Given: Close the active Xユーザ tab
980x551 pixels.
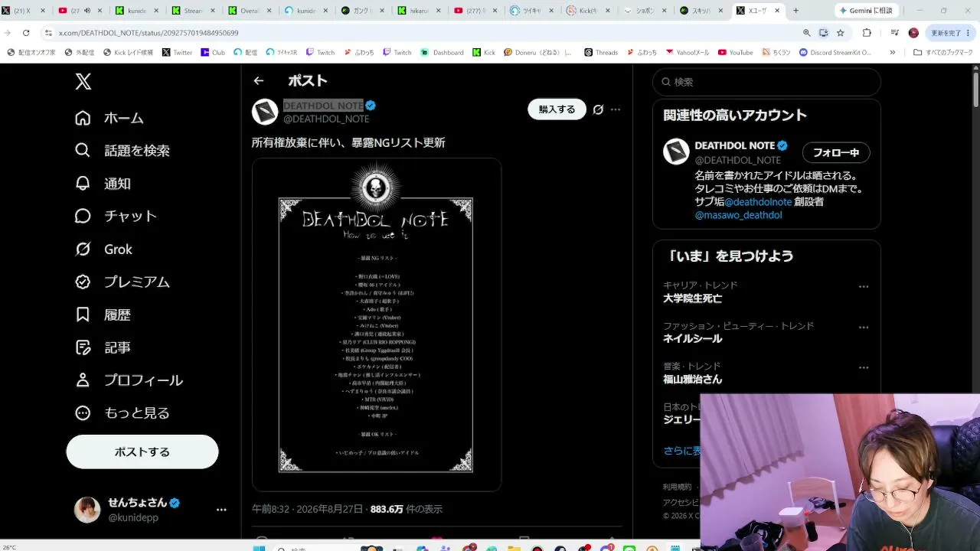Looking at the screenshot, I should tap(777, 11).
